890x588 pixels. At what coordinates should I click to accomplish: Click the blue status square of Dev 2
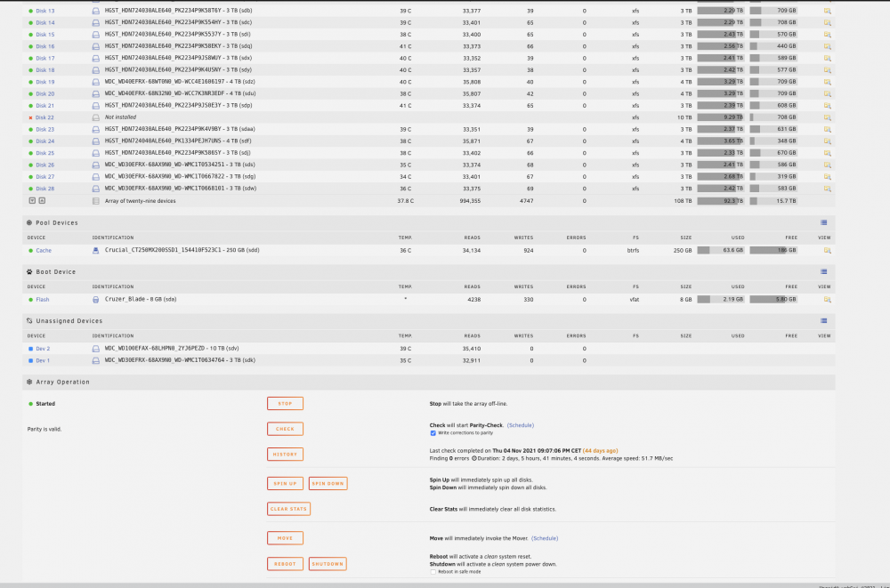(x=30, y=349)
